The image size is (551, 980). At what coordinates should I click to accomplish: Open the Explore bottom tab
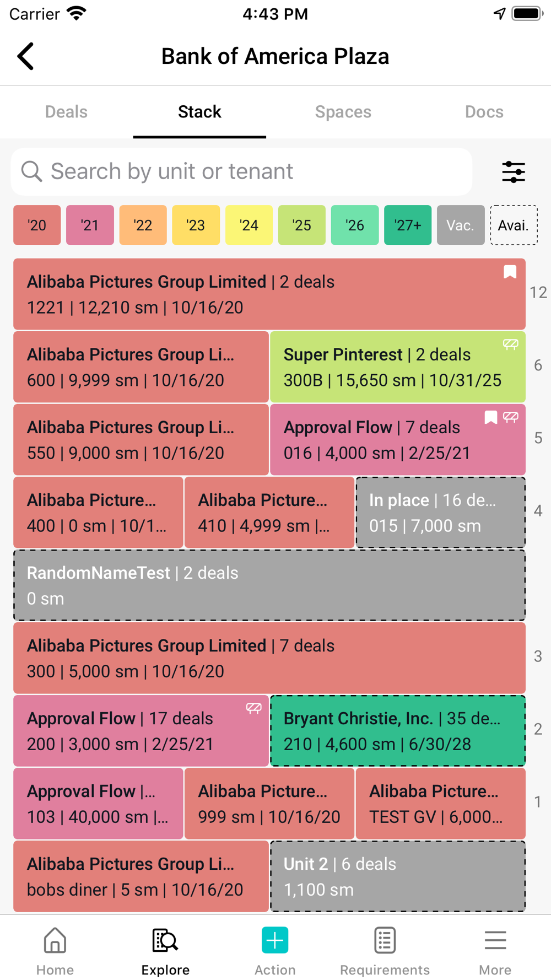click(165, 950)
